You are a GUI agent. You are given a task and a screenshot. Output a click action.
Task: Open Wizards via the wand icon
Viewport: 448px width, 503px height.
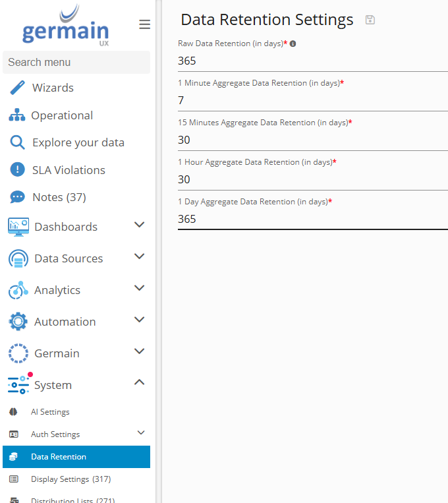click(x=18, y=88)
